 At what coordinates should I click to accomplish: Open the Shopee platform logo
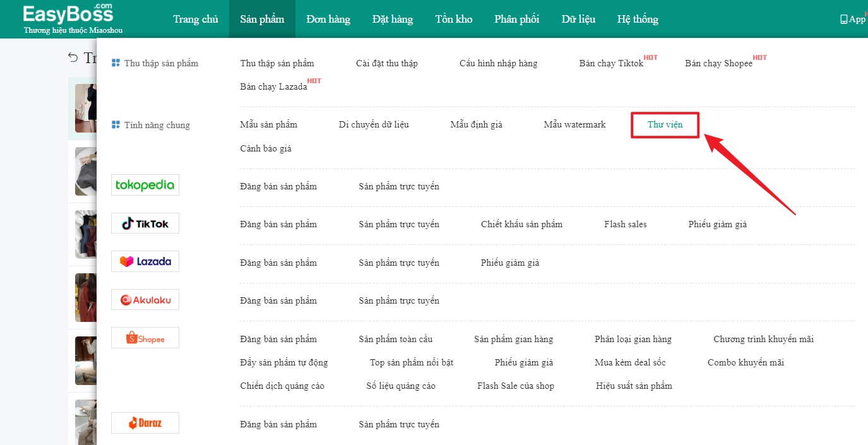145,338
